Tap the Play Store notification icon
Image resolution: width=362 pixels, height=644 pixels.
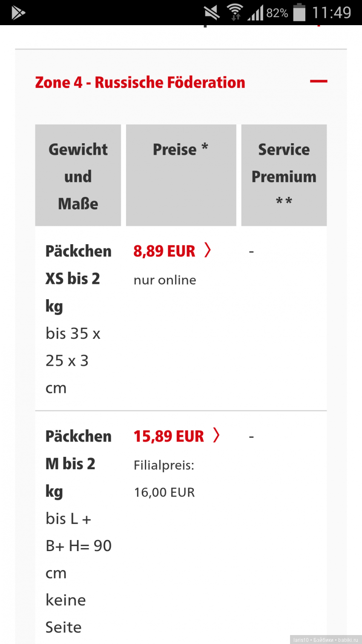(18, 13)
